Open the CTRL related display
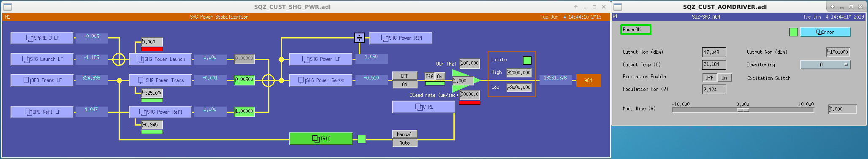 click(x=424, y=107)
